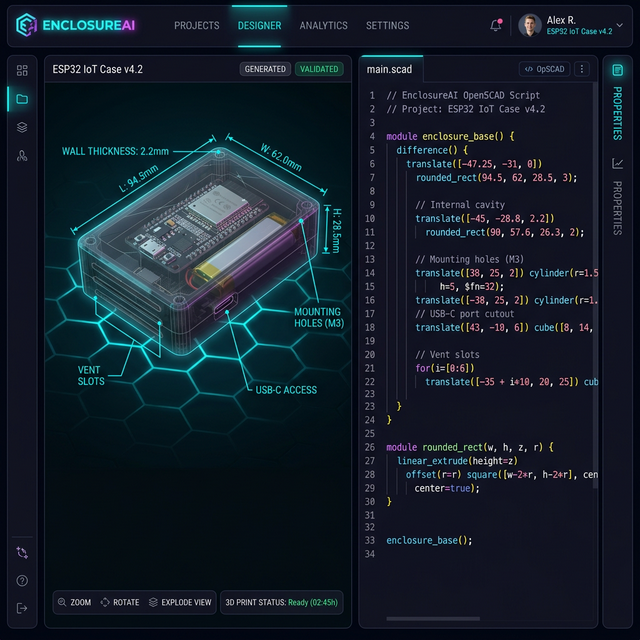
Task: Click the for(i=[0:6]) code line
Action: pyautogui.click(x=445, y=368)
